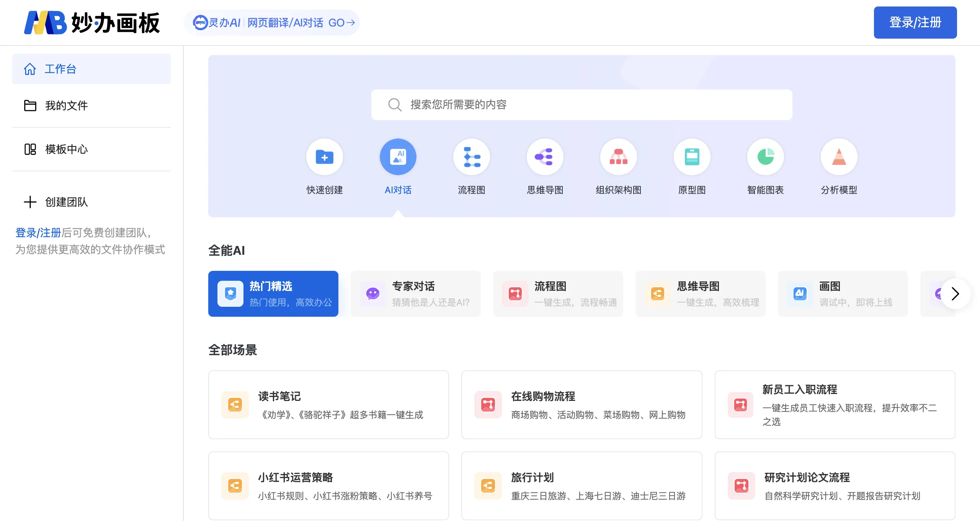This screenshot has height=521, width=980.
Task: Go to 模板中心 in the sidebar
Action: click(66, 149)
